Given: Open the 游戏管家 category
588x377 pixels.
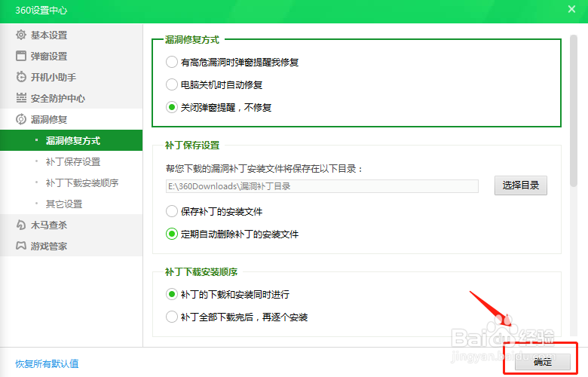Looking at the screenshot, I should 72,246.
